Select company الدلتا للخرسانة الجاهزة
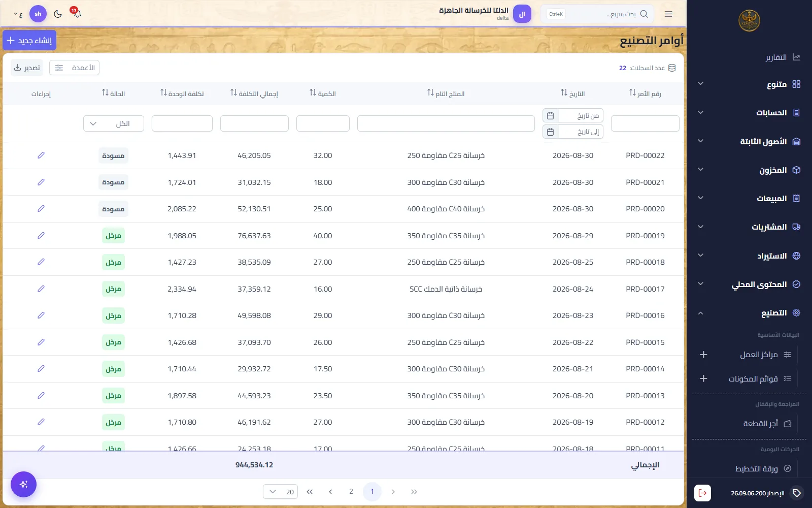The height and width of the screenshot is (508, 812). (485, 14)
